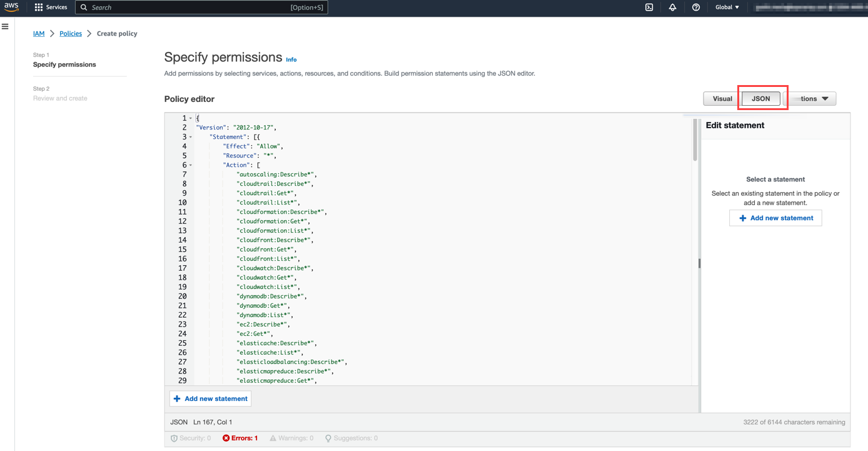Click the Edit statement panel heading

[735, 125]
